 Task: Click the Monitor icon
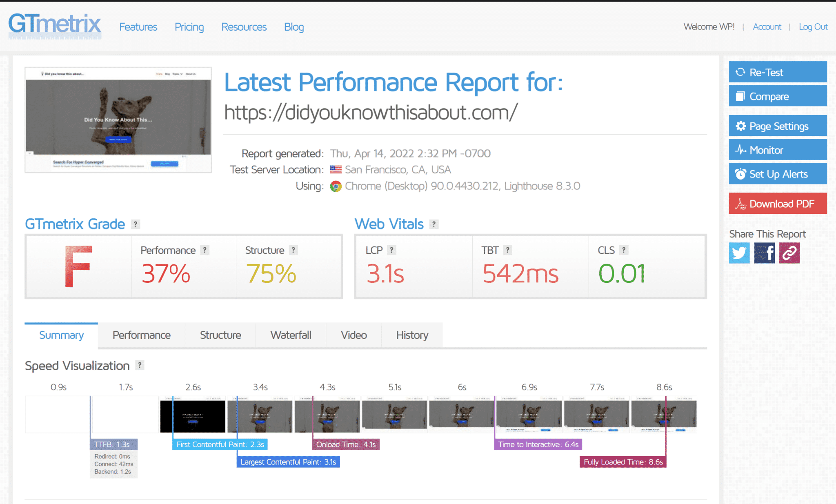pyautogui.click(x=740, y=150)
